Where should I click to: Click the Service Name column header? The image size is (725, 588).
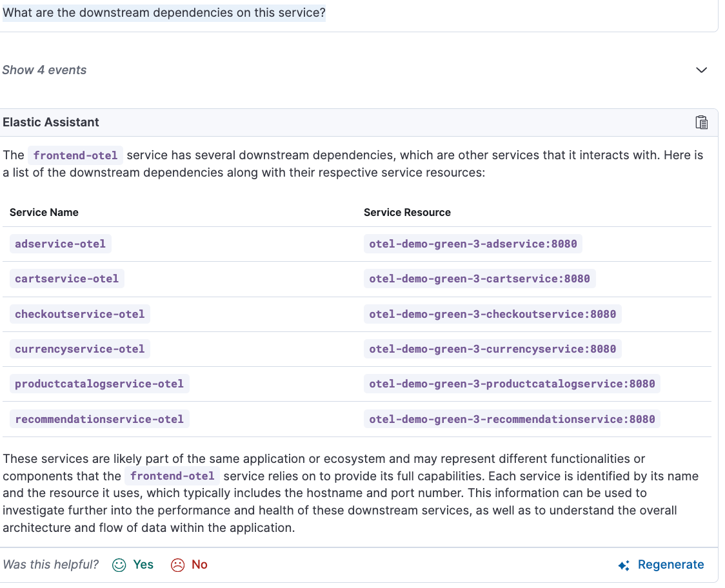(x=44, y=212)
